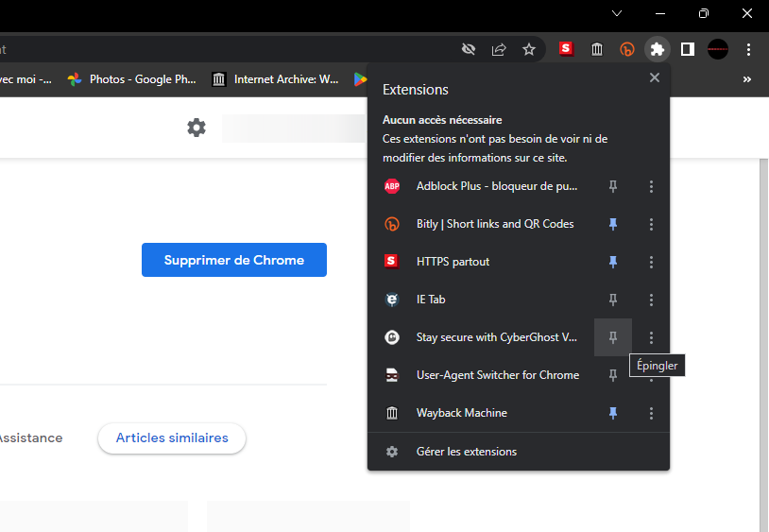
Task: Pin the CyberGhost VPN extension
Action: [x=612, y=337]
